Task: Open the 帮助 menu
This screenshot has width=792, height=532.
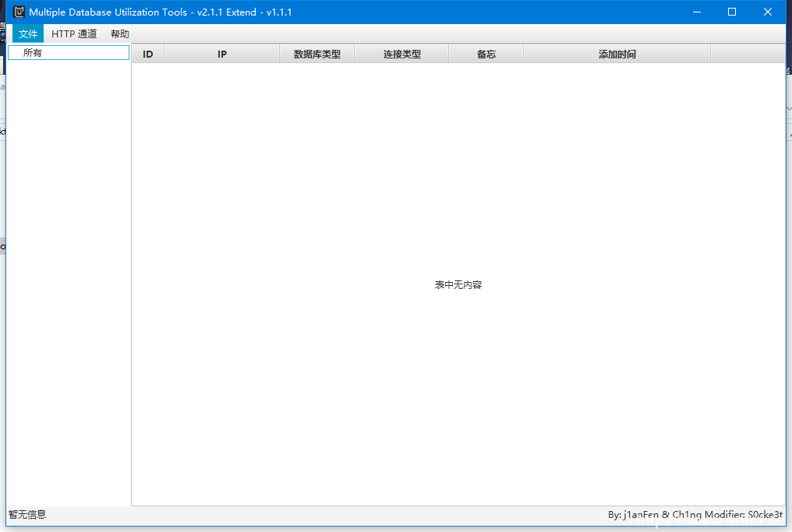Action: coord(120,34)
